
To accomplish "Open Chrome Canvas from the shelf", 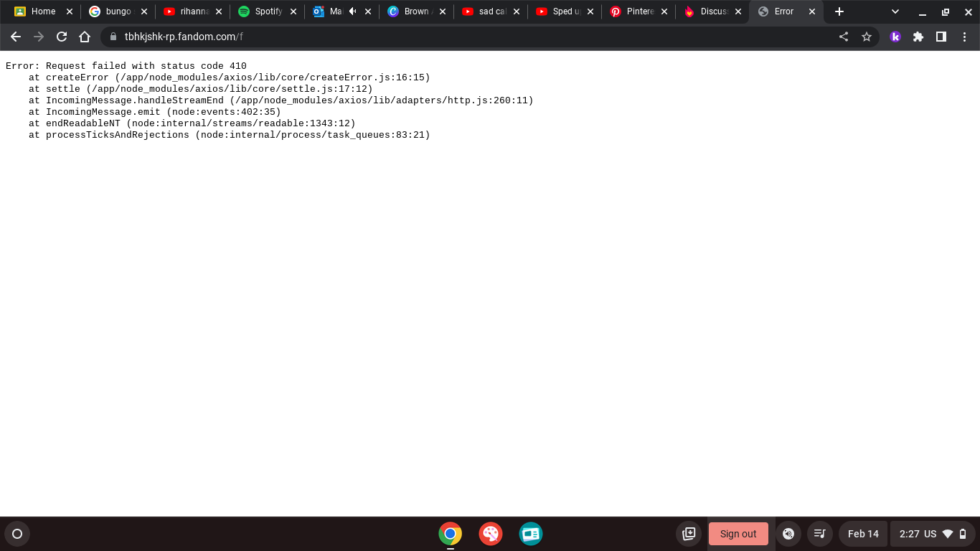I will (x=490, y=534).
